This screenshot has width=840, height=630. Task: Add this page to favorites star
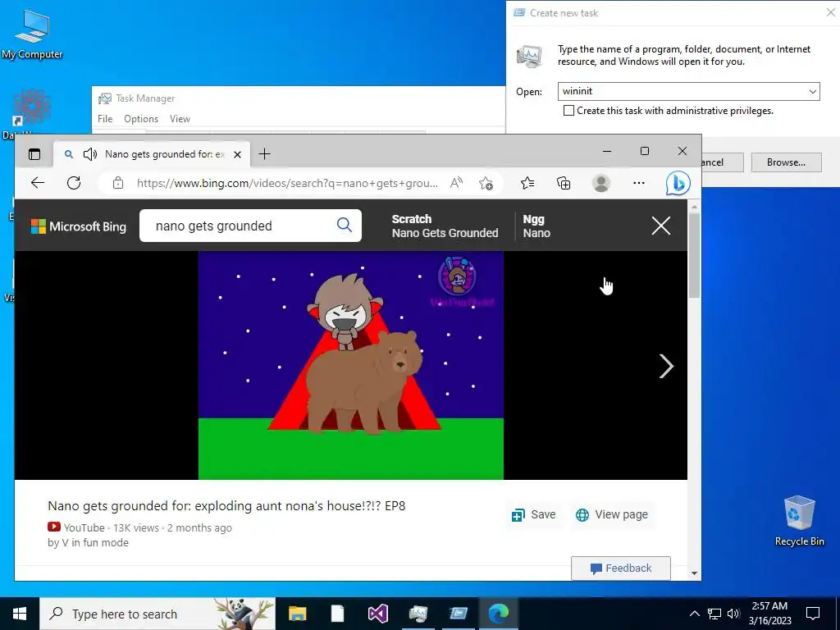tap(486, 183)
